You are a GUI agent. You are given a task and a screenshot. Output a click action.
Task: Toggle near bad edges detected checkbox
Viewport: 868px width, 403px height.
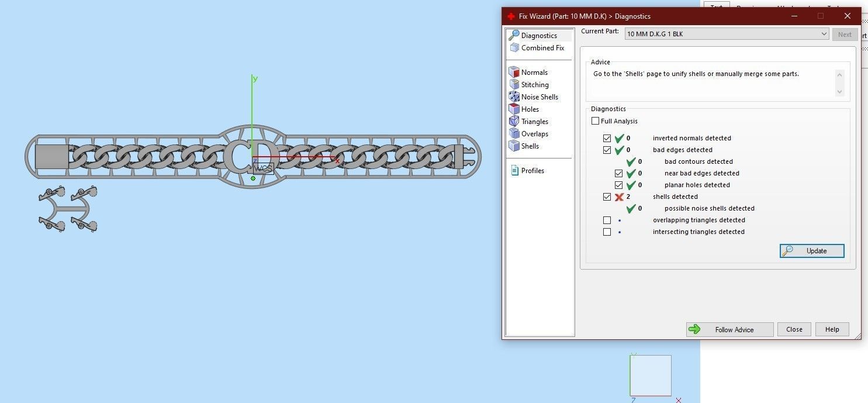618,174
